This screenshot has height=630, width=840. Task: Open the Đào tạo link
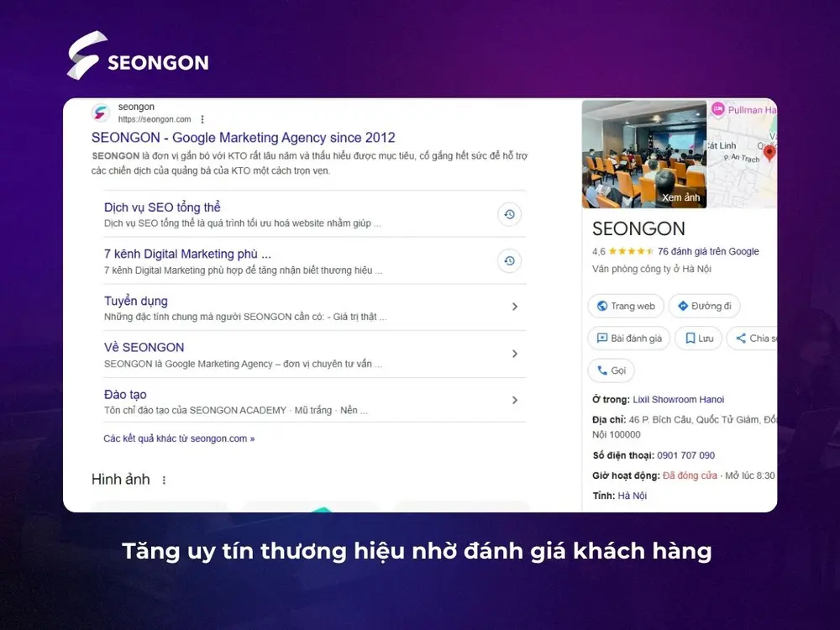[x=125, y=394]
